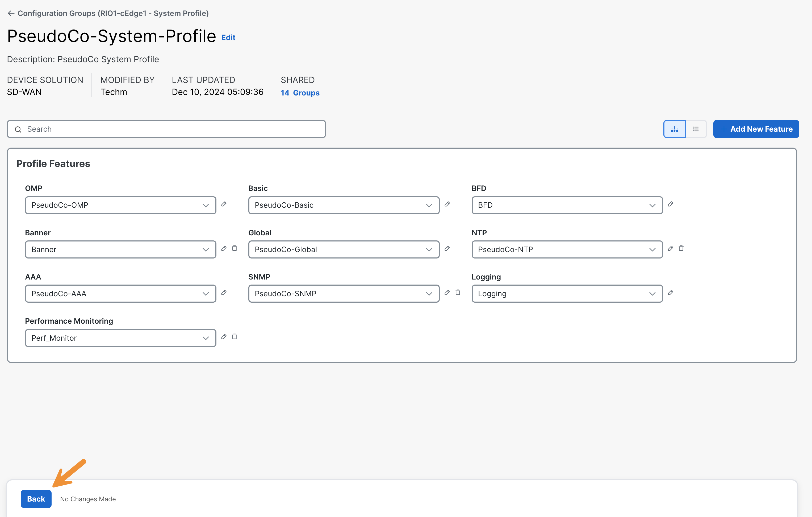
Task: Edit the BFD feature with pencil icon
Action: pyautogui.click(x=670, y=204)
